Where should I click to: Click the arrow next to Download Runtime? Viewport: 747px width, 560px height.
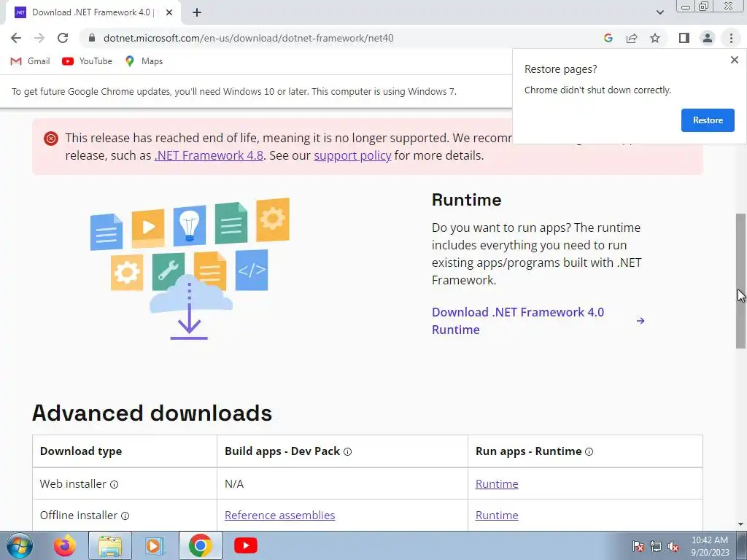click(640, 321)
